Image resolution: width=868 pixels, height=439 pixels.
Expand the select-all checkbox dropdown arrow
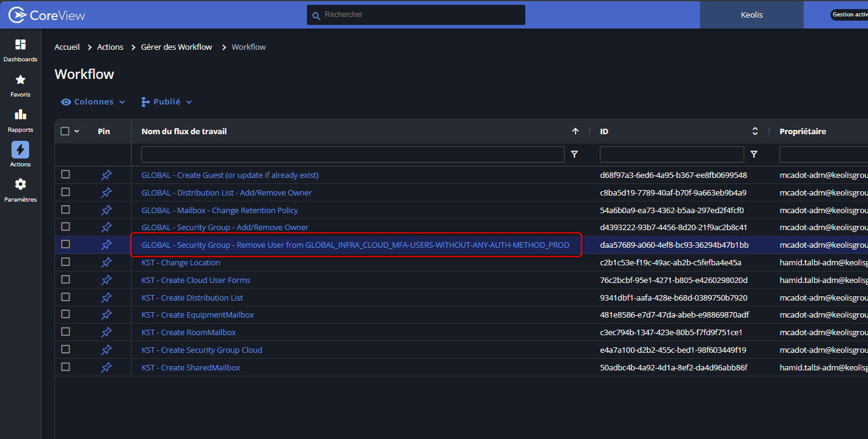click(x=77, y=131)
